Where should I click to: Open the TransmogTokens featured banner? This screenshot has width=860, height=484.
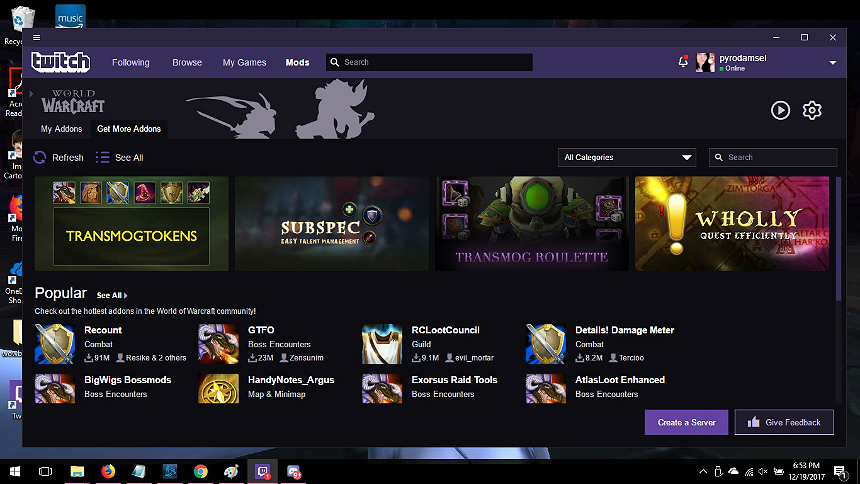[x=132, y=223]
